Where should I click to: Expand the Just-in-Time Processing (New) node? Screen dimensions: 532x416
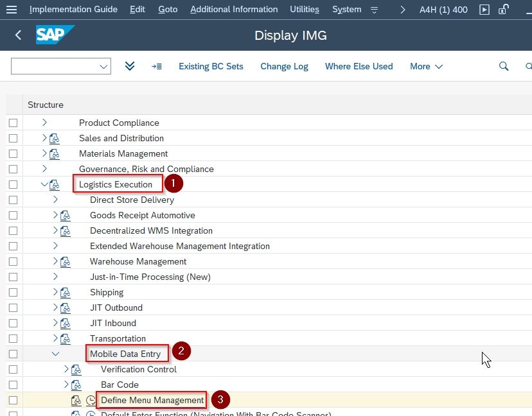[55, 276]
